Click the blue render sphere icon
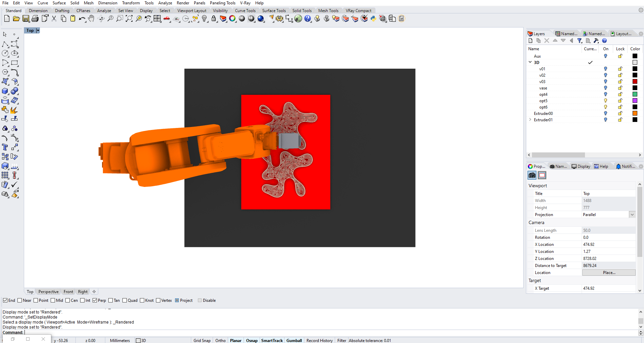The width and height of the screenshot is (644, 343). 261,19
